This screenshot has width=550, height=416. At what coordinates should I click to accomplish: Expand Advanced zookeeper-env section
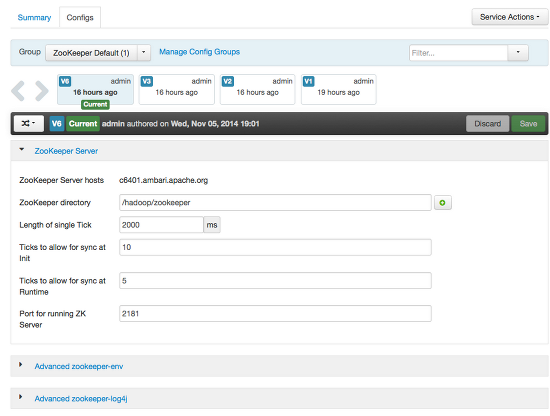coord(79,366)
